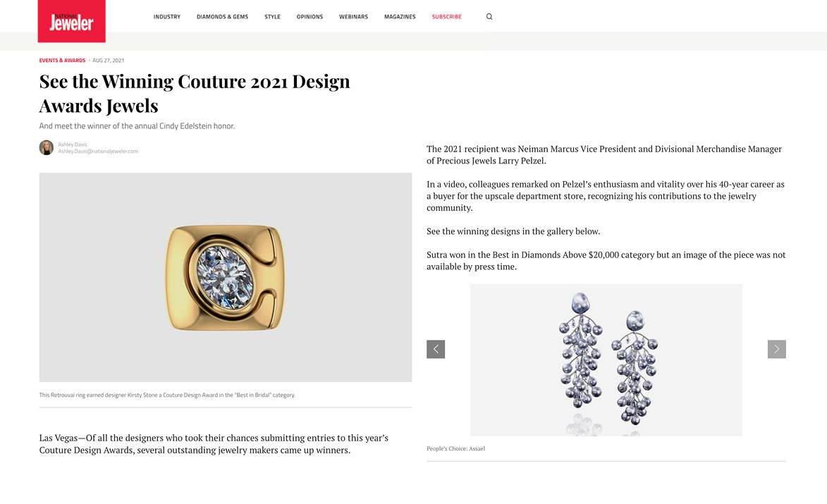Open Diamonds & Gems menu

(223, 17)
